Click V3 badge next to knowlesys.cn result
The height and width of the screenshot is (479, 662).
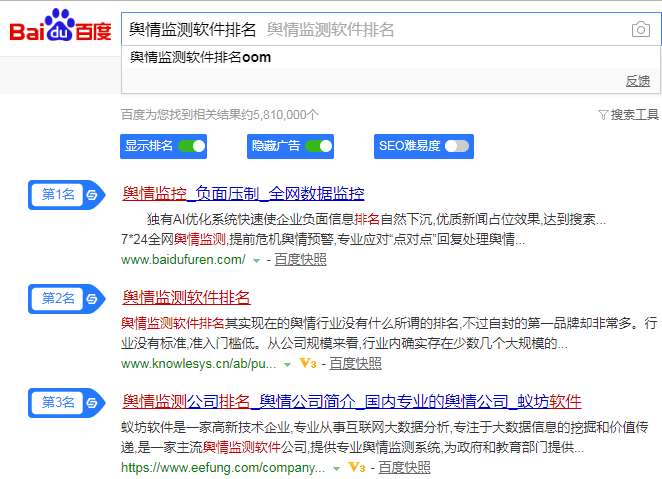307,363
